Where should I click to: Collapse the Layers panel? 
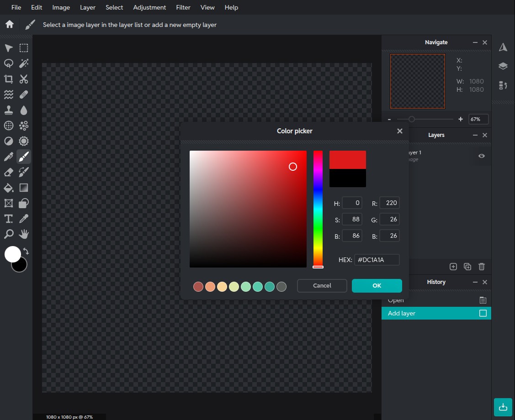point(475,135)
